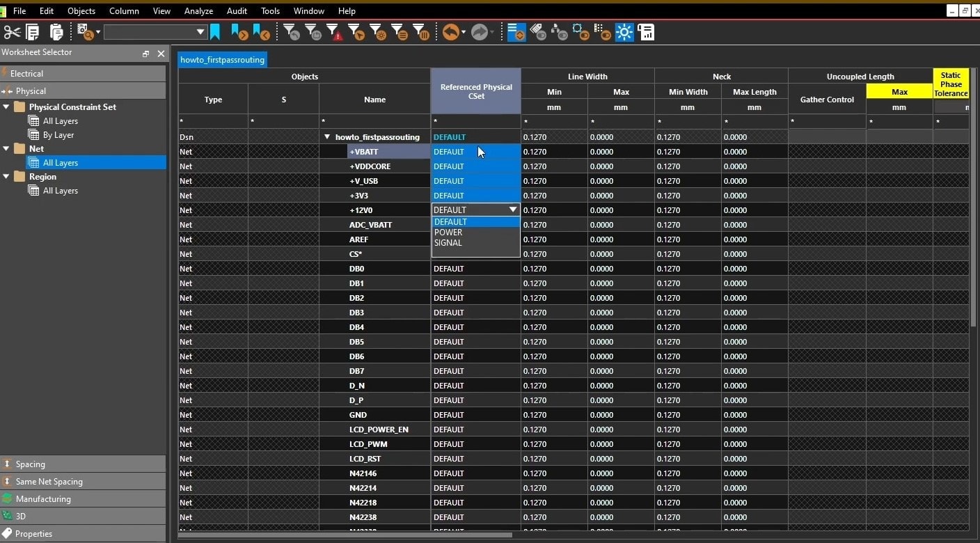
Task: Click the horizontal scrollbar at the bottom
Action: 345,535
